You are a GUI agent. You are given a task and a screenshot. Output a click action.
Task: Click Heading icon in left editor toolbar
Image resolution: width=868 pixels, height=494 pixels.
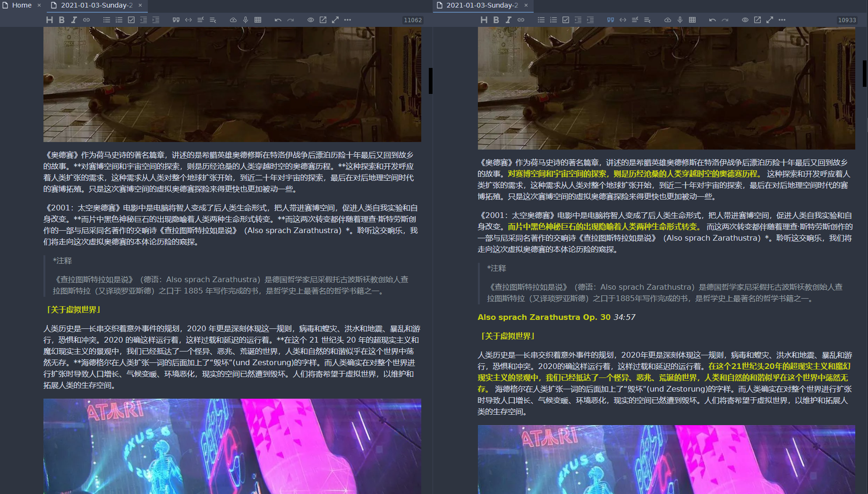[x=50, y=20]
